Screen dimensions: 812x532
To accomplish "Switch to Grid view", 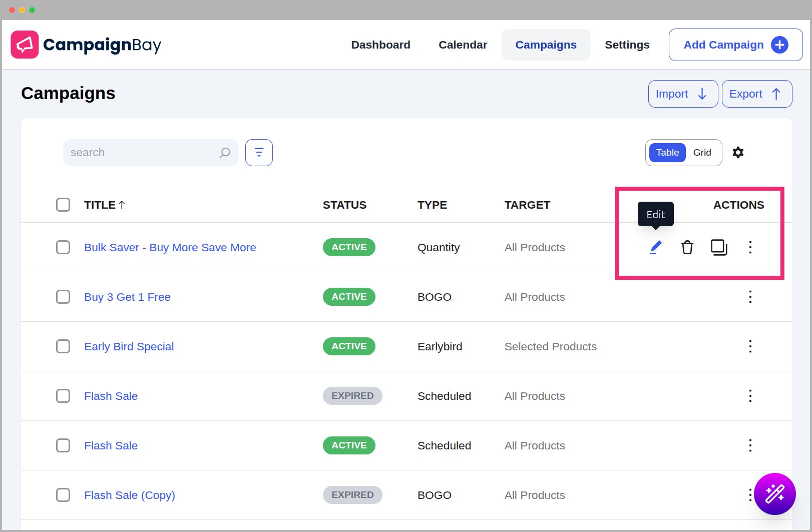I will (702, 153).
